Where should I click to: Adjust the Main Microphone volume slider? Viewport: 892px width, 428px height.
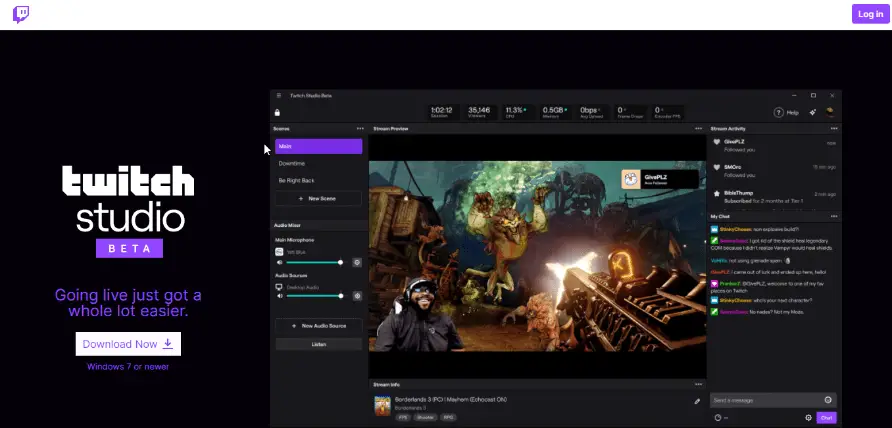point(314,262)
